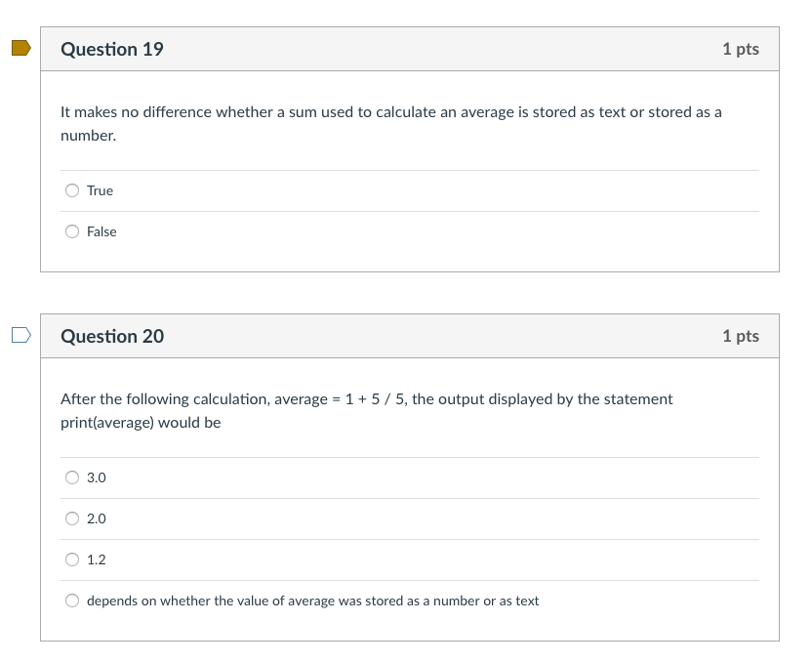
Task: Click the 'Question 19' header title
Action: click(112, 49)
